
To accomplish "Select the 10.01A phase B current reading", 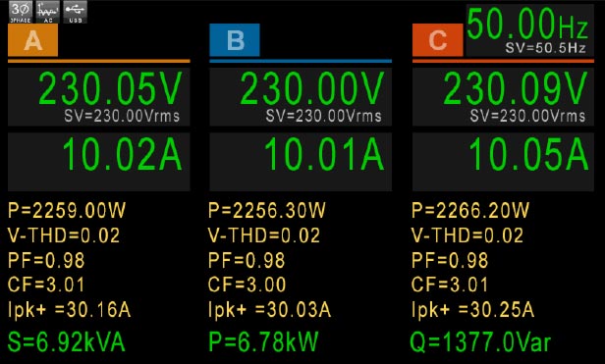I will (324, 154).
